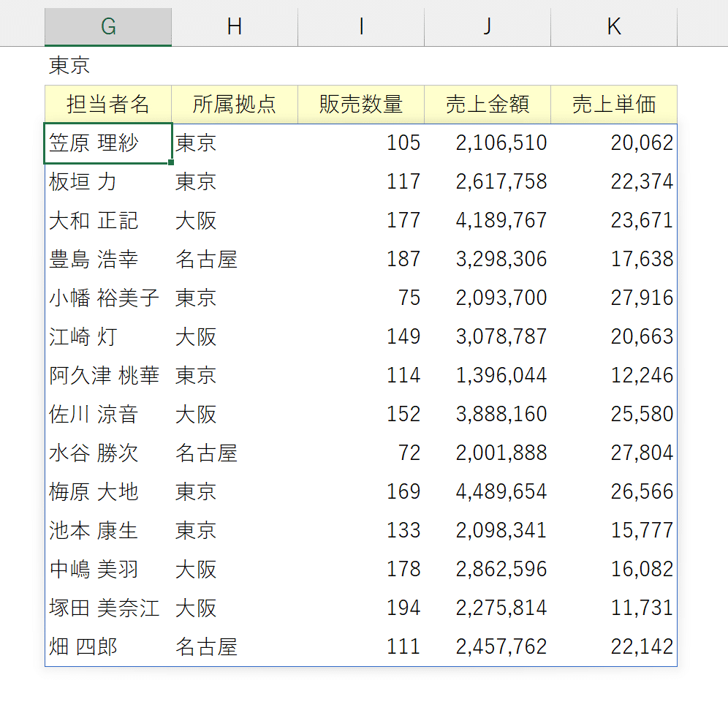Select the cell 板垣 力
The width and height of the screenshot is (728, 702).
point(108,181)
